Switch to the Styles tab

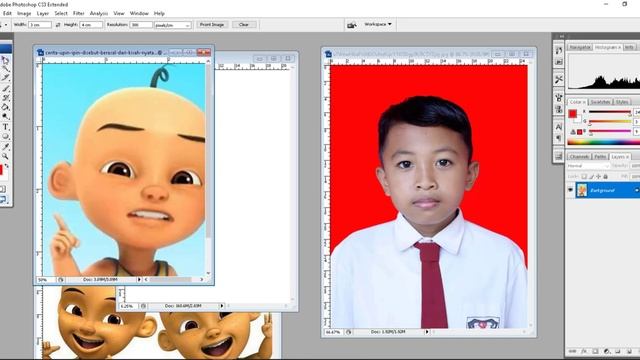pos(622,102)
